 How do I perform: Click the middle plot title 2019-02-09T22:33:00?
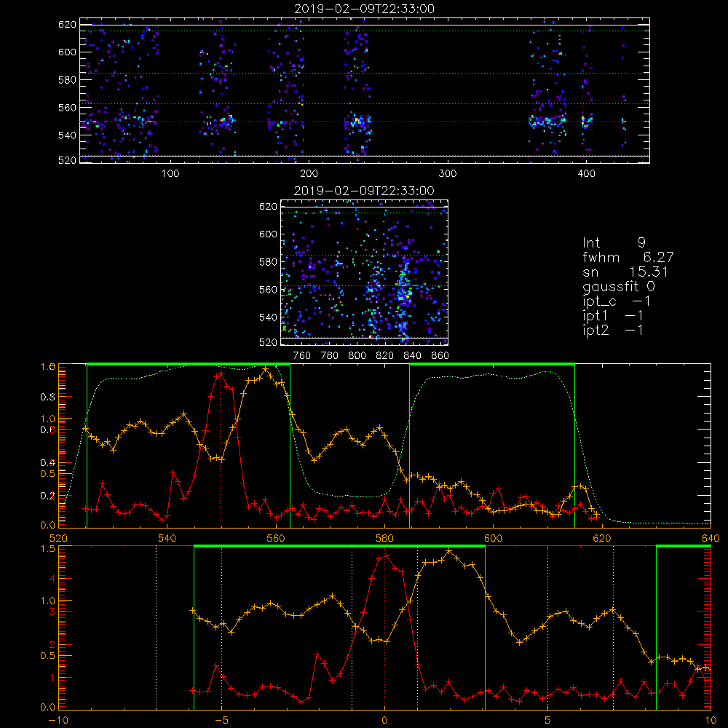click(x=364, y=191)
